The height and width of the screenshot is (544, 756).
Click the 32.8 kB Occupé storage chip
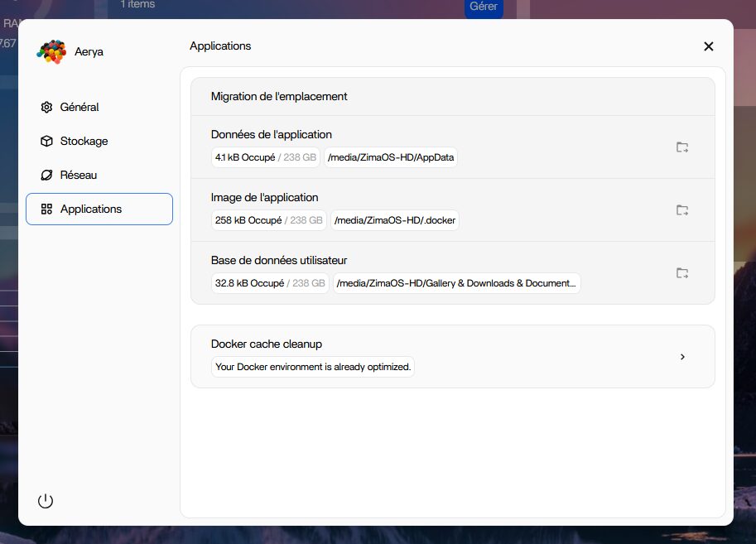(270, 283)
